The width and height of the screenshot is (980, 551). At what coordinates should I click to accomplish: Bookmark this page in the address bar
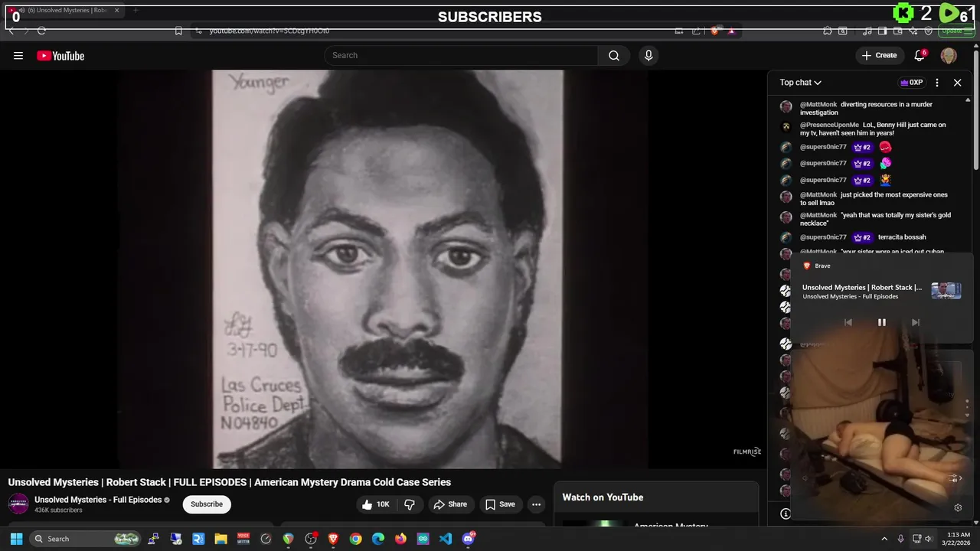[x=178, y=31]
